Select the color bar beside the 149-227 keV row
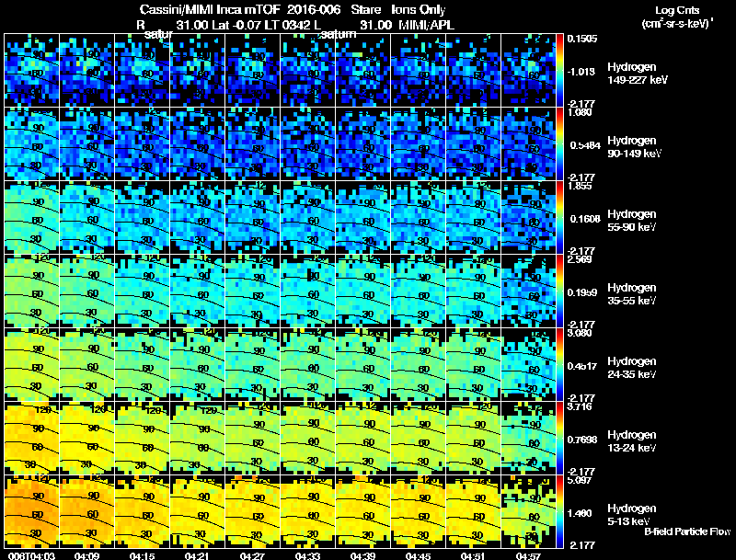The height and width of the screenshot is (560, 736). coord(559,71)
